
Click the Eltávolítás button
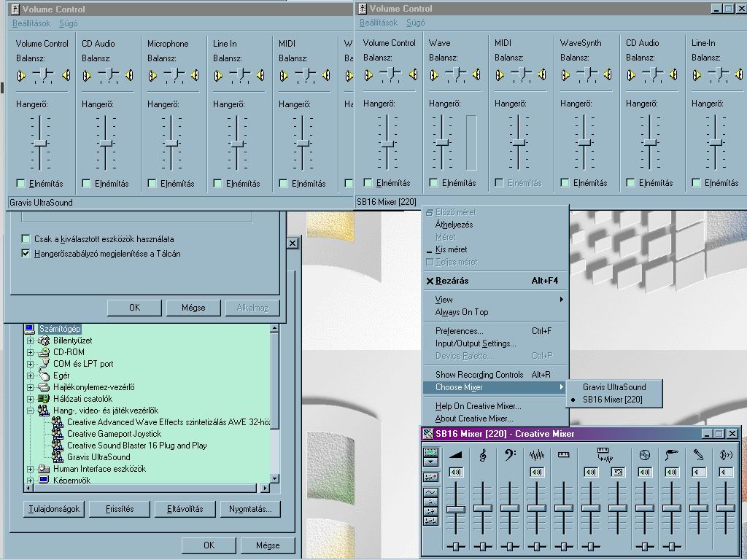[x=185, y=508]
